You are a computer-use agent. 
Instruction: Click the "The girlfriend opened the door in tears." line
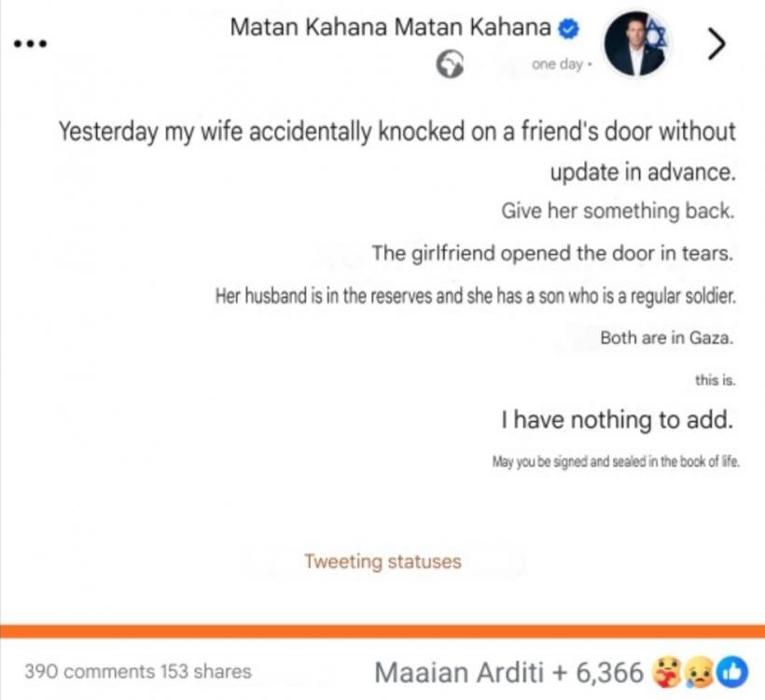pyautogui.click(x=552, y=253)
